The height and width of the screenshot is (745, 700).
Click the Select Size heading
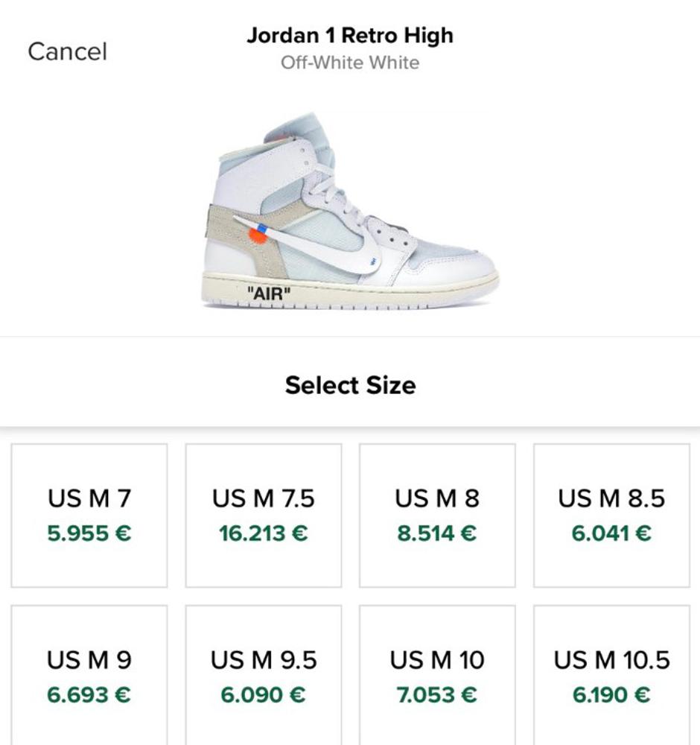[x=350, y=385]
